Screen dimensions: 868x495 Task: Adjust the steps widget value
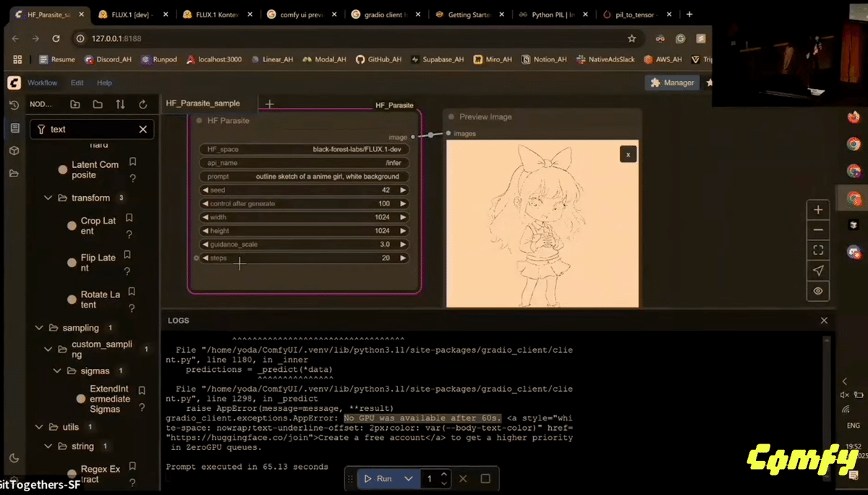click(x=304, y=258)
